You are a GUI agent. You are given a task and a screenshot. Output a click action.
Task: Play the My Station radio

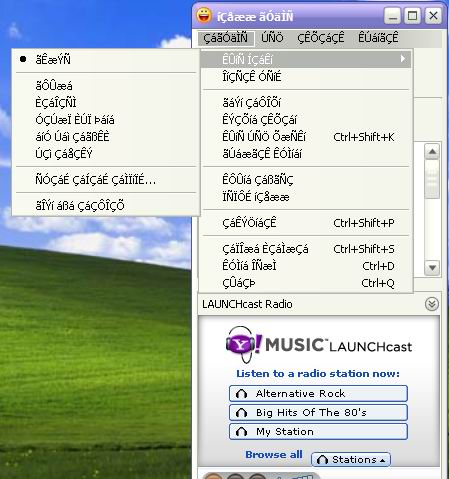pos(318,432)
